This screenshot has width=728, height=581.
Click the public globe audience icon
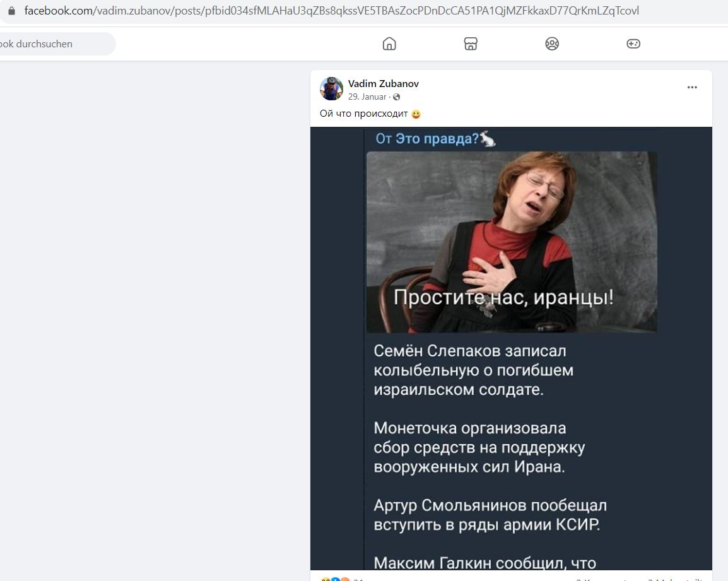pyautogui.click(x=397, y=97)
